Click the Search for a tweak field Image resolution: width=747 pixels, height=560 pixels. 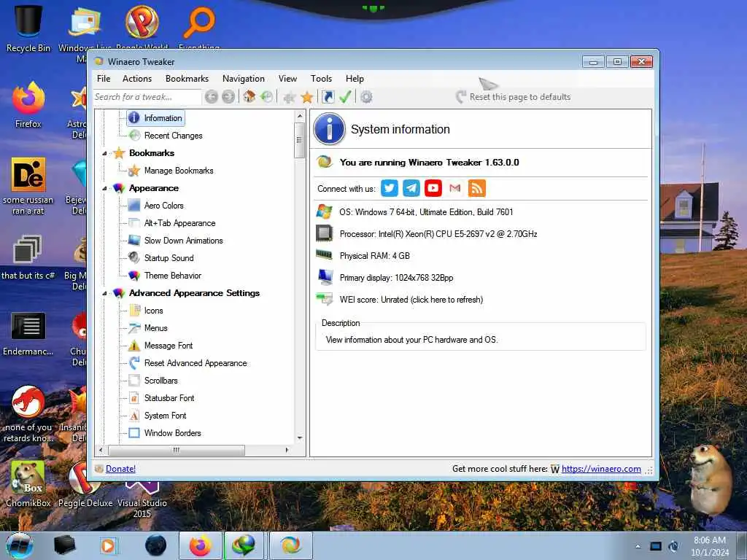147,97
